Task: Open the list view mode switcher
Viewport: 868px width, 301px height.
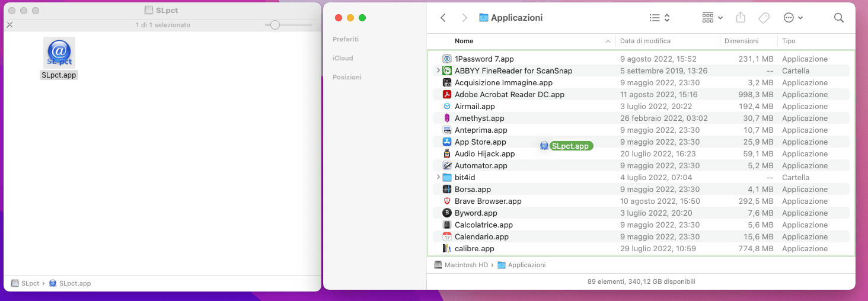Action: (659, 18)
